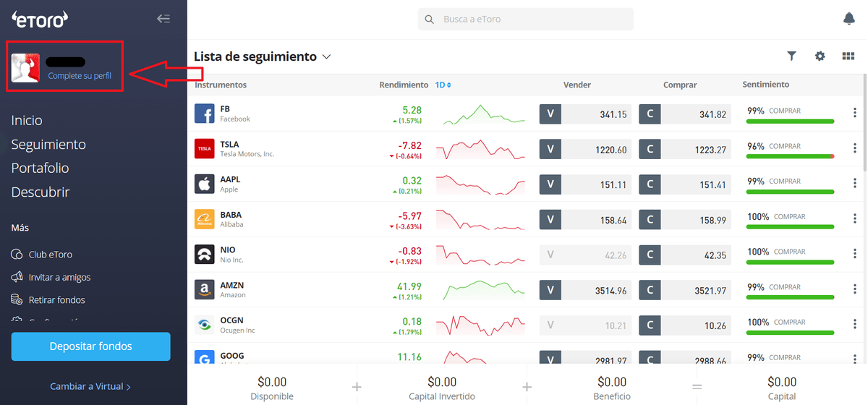Sell TSLA at 1220.60

point(585,149)
